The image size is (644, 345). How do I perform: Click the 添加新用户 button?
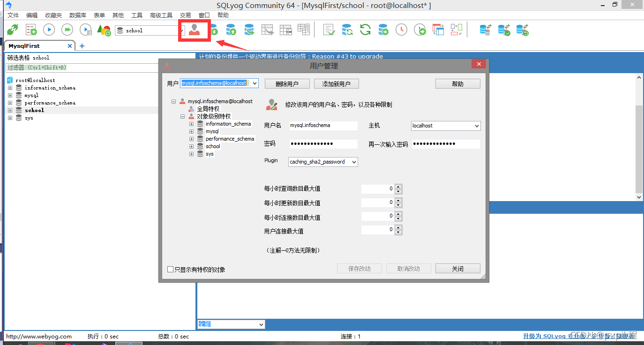337,84
